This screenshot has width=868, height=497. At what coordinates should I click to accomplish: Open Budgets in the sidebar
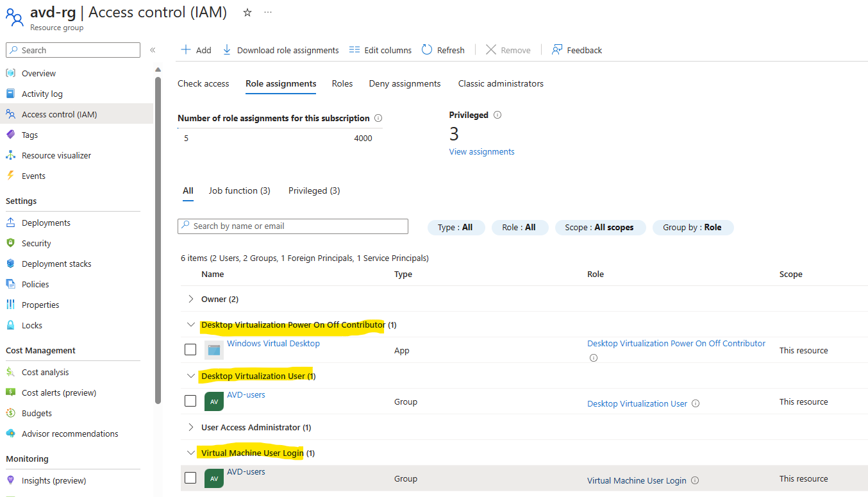37,413
